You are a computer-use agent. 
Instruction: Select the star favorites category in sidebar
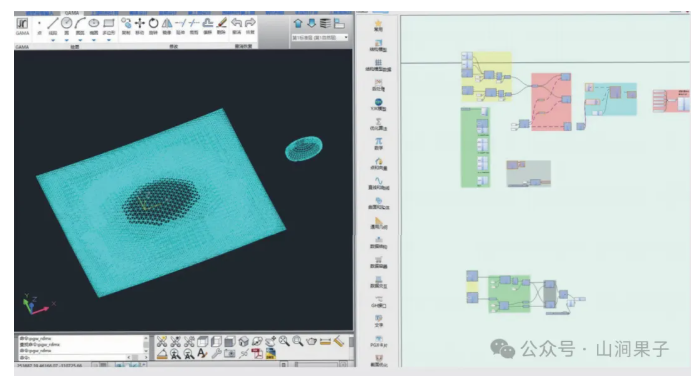[378, 25]
